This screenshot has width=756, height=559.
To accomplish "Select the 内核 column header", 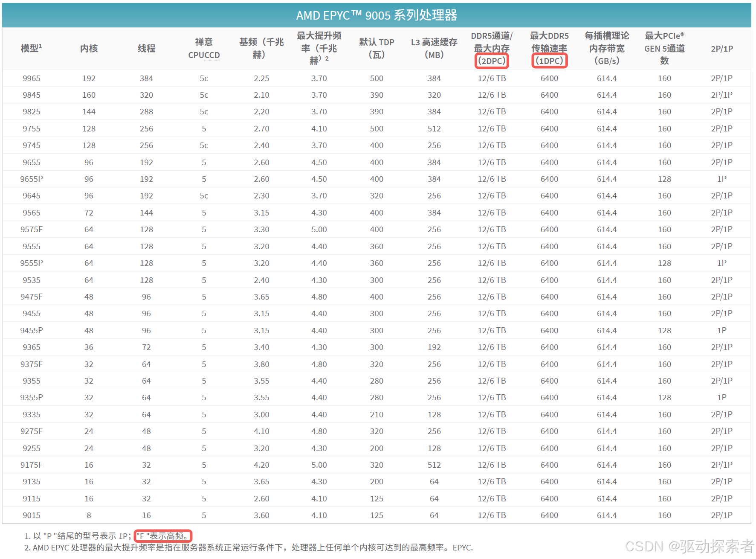I will [x=89, y=48].
